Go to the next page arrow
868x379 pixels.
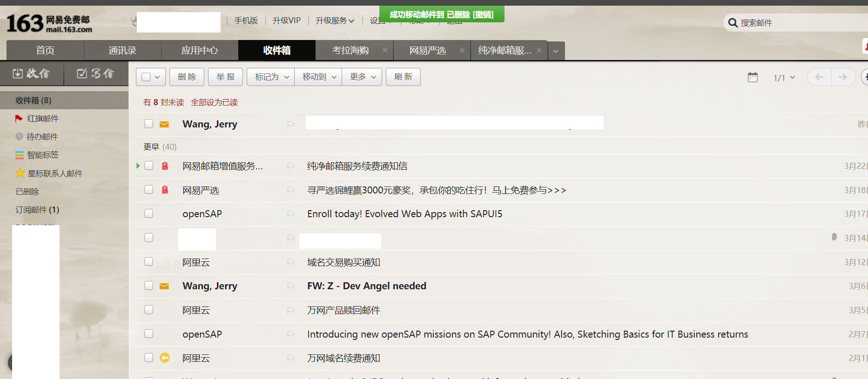pyautogui.click(x=843, y=77)
